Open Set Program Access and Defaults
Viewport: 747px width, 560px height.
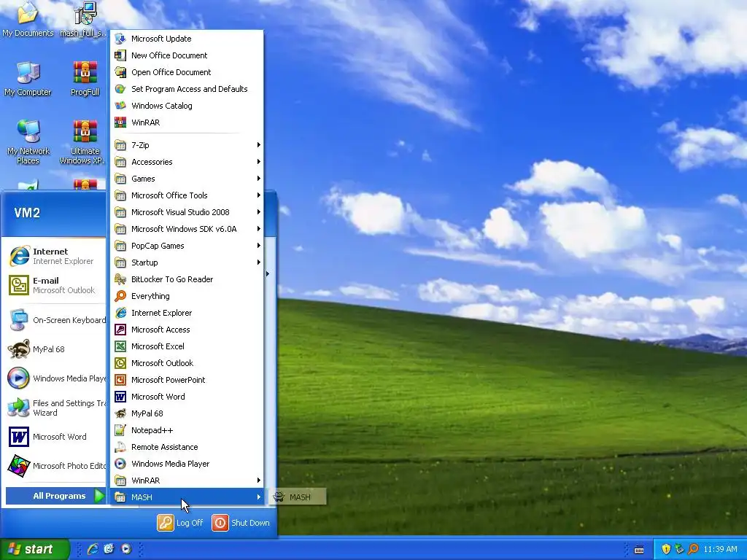click(x=187, y=89)
